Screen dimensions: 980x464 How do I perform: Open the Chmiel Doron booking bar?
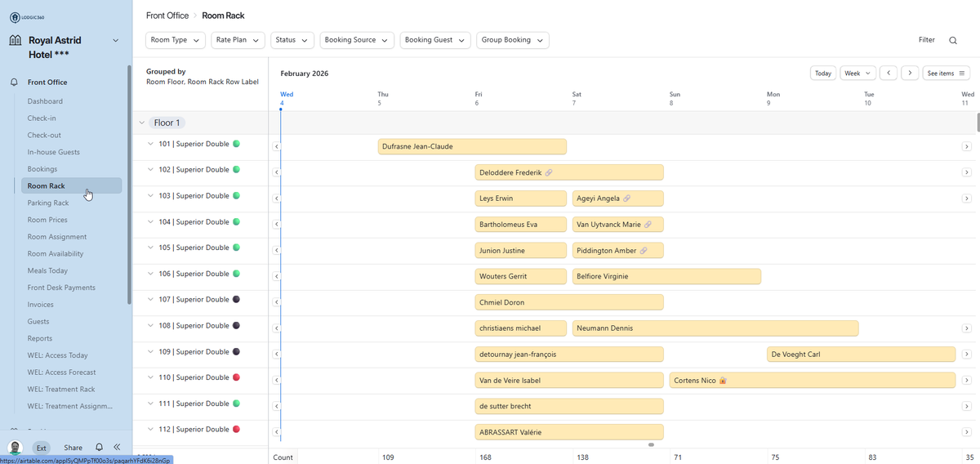pos(569,302)
